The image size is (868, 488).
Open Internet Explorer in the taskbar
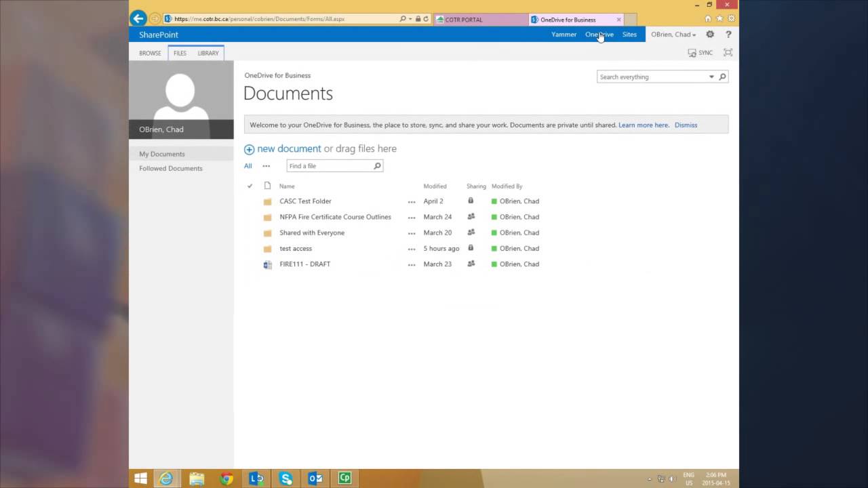(166, 479)
